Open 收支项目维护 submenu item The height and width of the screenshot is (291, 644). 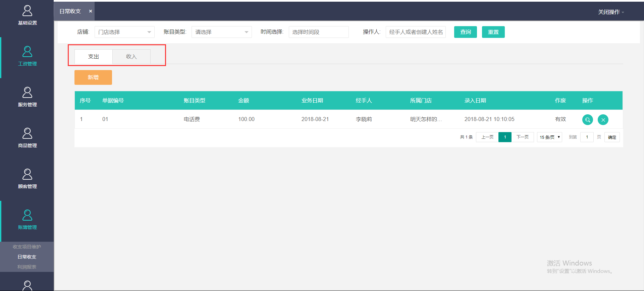pos(27,247)
